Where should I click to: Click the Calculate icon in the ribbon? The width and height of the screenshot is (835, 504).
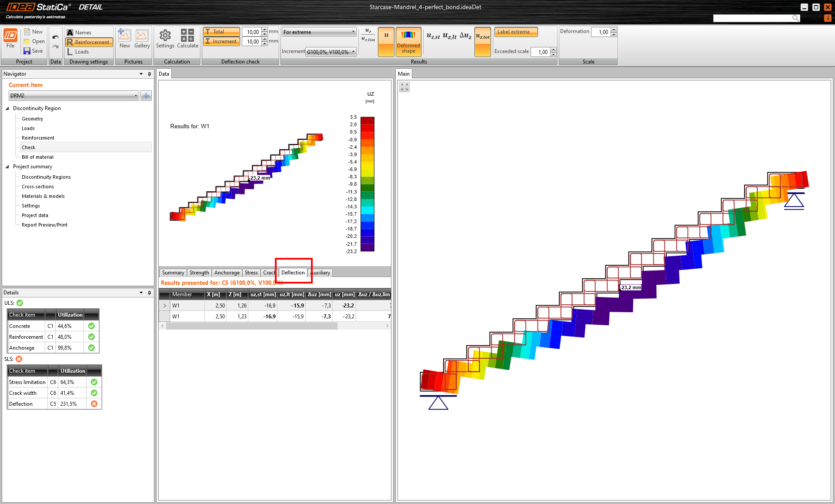pos(187,38)
